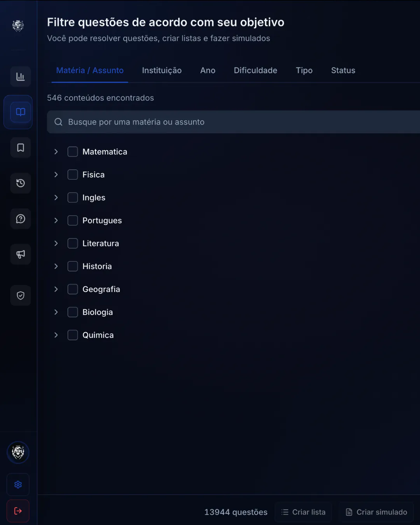Expand the Ingles subject tree

pos(56,198)
